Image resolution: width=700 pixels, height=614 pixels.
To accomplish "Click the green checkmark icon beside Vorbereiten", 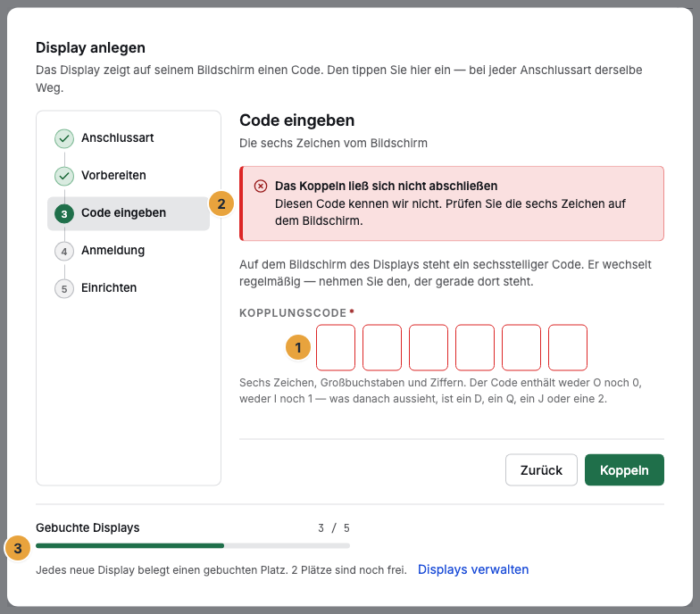I will click(64, 176).
